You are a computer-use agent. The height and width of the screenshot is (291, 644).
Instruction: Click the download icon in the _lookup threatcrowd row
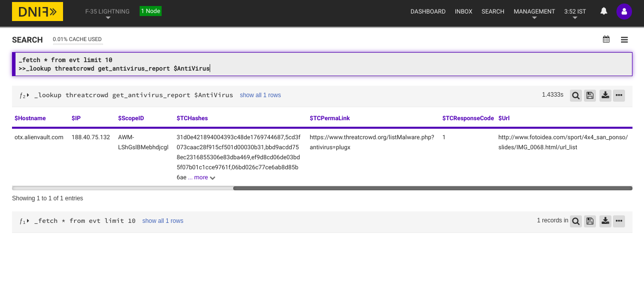605,96
